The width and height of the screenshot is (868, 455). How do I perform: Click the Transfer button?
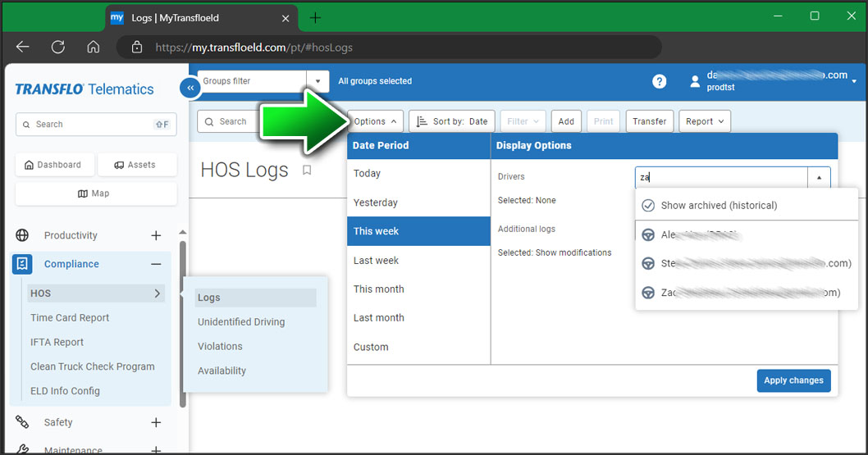649,121
